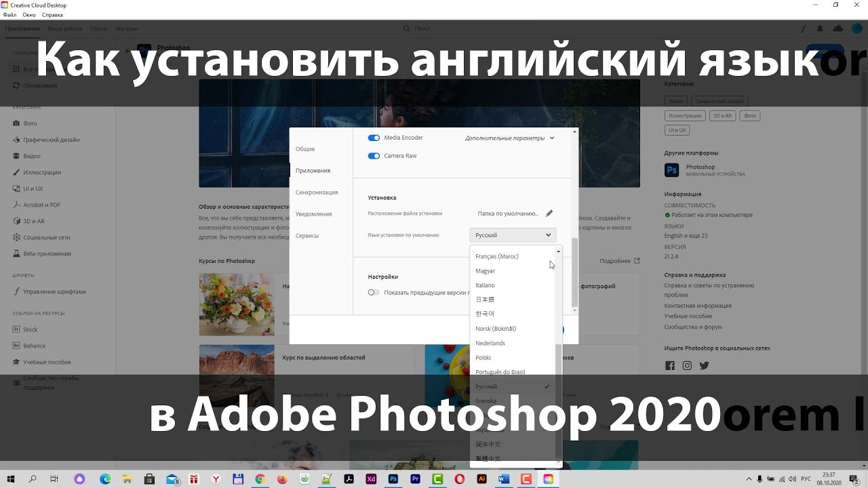Image resolution: width=868 pixels, height=488 pixels.
Task: Click the Photoshop mobile Ps icon
Action: (672, 169)
